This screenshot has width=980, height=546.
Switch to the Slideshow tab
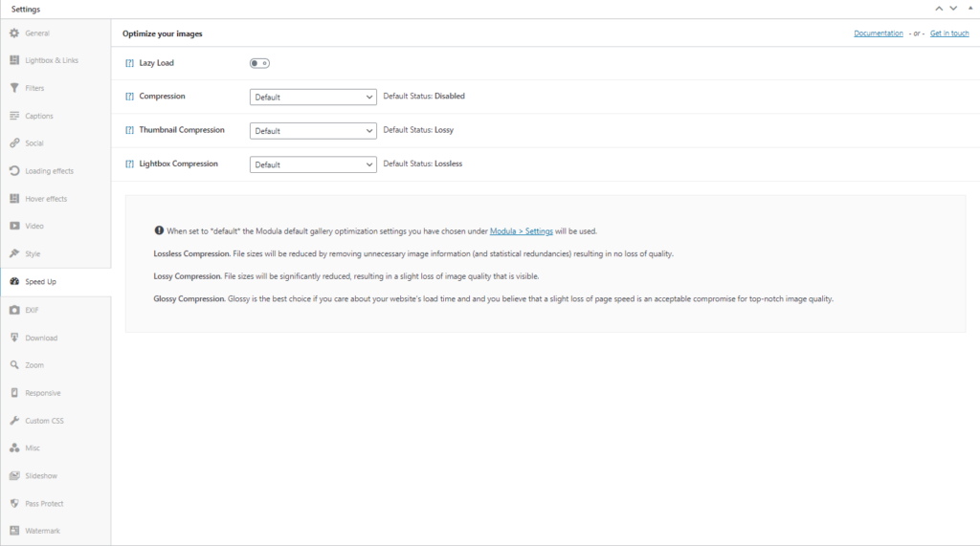[x=41, y=476]
